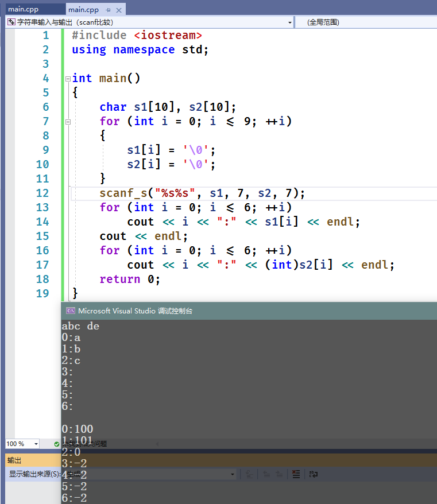437x504 pixels.
Task: Click 'cout << endl;' on line 15
Action: point(144,237)
